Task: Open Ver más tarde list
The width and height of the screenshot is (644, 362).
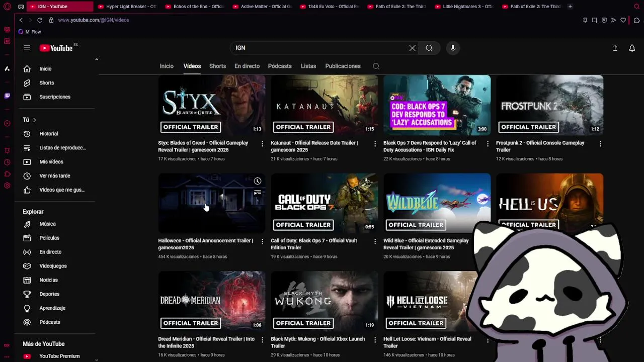Action: pos(54,176)
